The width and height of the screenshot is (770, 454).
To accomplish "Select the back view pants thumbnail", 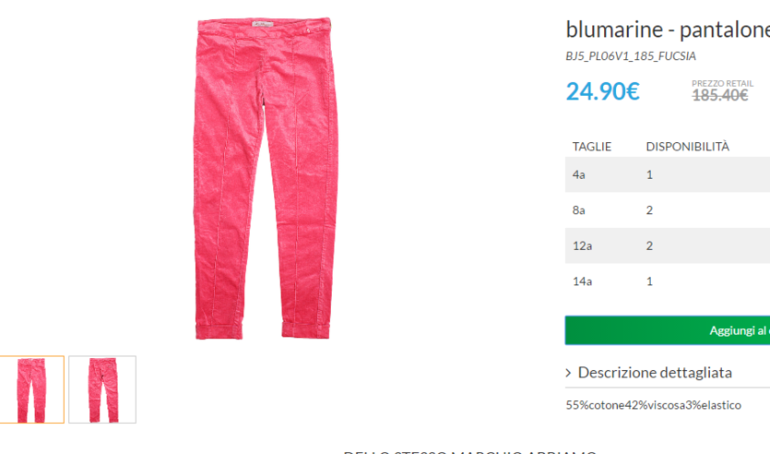I will 102,390.
